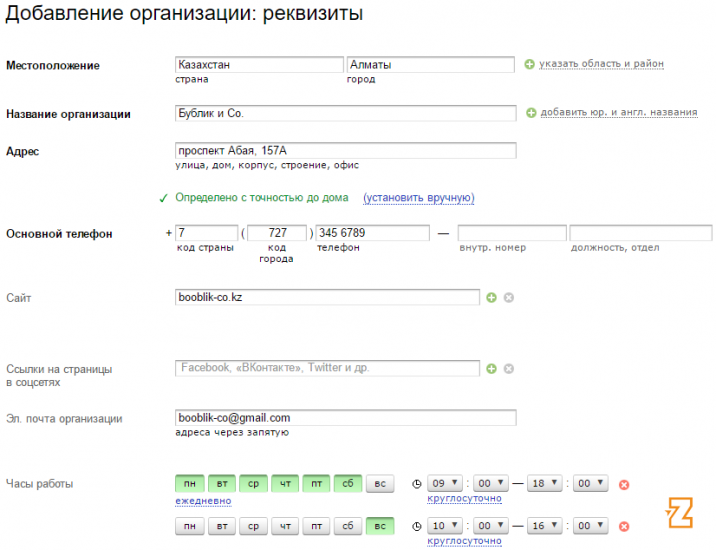
Task: Focus the country field containing 'Казахстан'
Action: tap(259, 65)
